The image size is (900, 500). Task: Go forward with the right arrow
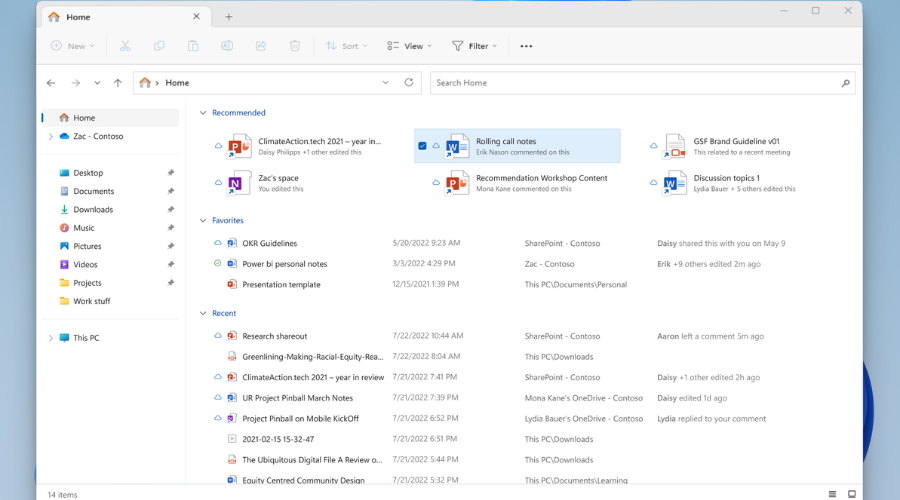[75, 83]
